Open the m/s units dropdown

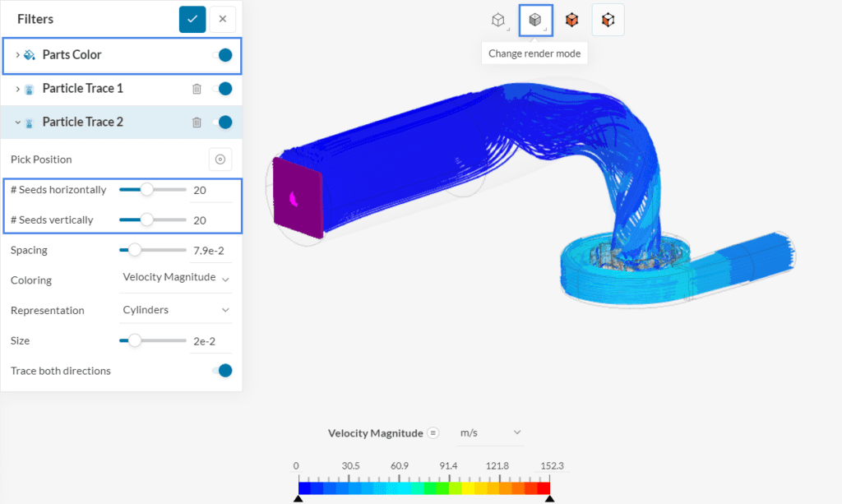point(489,432)
